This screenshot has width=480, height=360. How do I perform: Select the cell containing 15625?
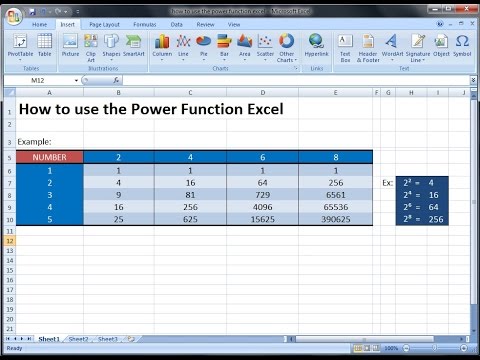pos(263,219)
